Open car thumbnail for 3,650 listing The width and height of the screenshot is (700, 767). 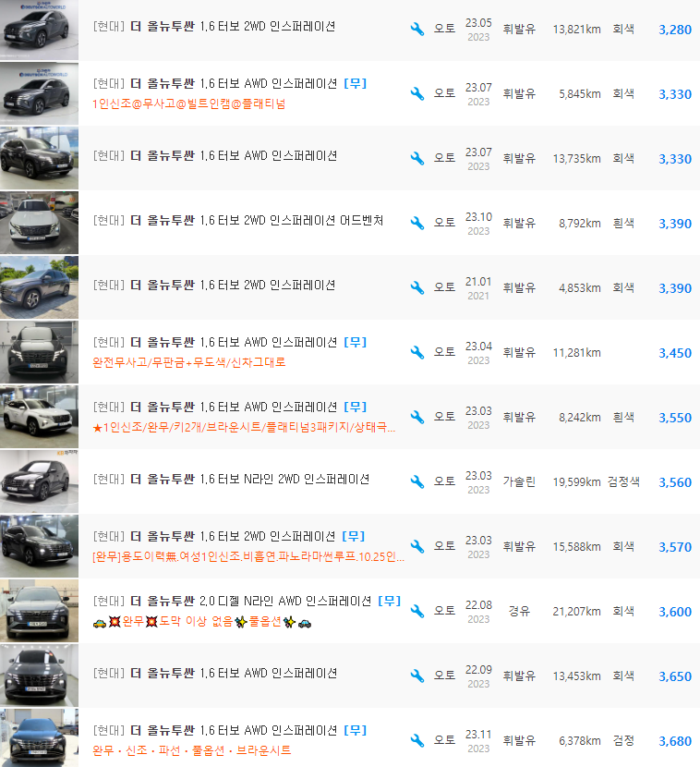(x=39, y=676)
